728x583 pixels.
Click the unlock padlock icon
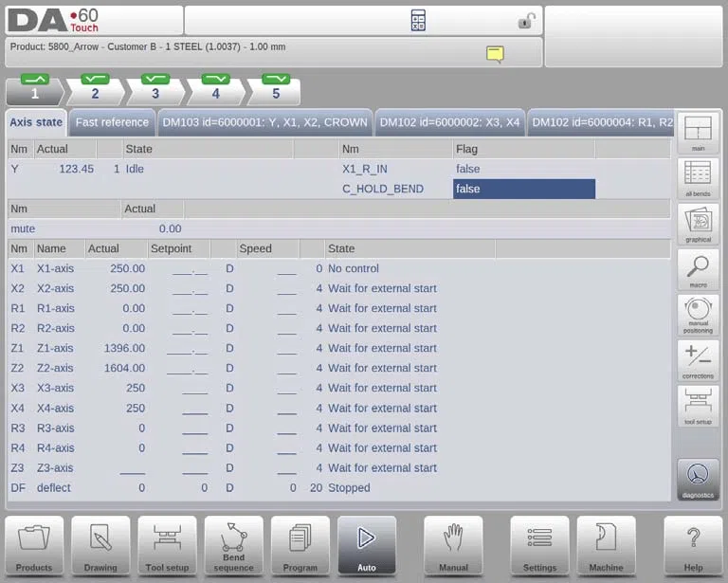pos(526,21)
